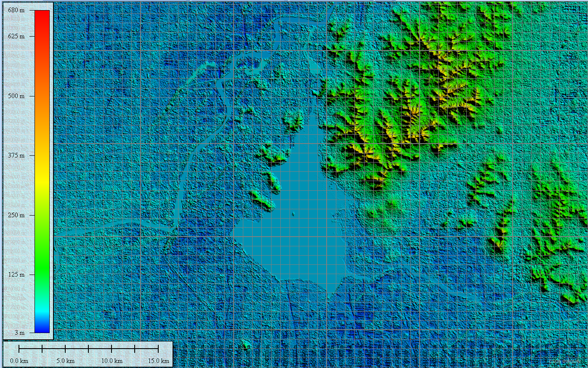The width and height of the screenshot is (588, 368).
Task: Click the distance scale bar ruler line
Action: [x=88, y=349]
